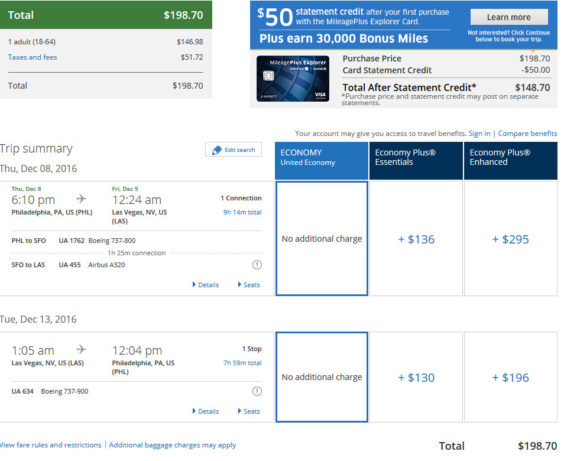Screen dimensions: 564x461
Task: Open the Compare benefits link
Action: click(x=527, y=133)
